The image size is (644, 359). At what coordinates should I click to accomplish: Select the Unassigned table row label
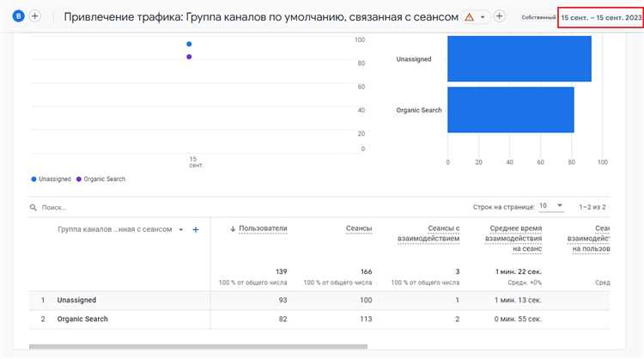[76, 301]
